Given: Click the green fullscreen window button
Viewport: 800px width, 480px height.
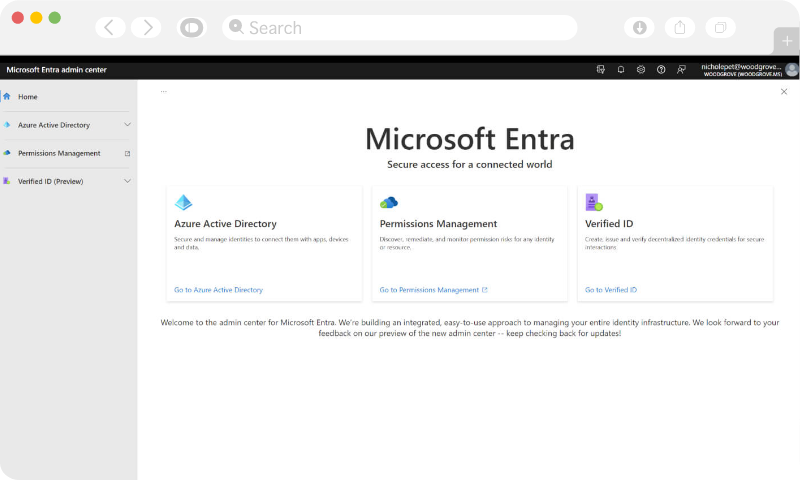Looking at the screenshot, I should (x=55, y=18).
